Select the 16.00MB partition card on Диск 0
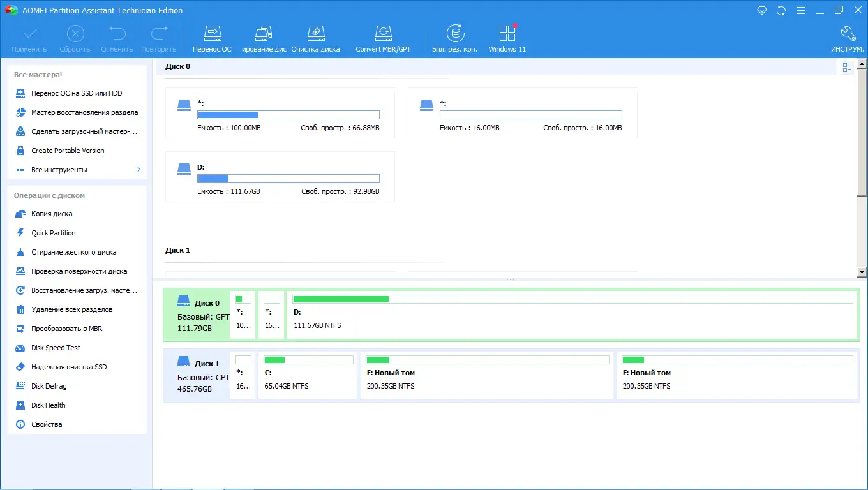 (x=523, y=114)
